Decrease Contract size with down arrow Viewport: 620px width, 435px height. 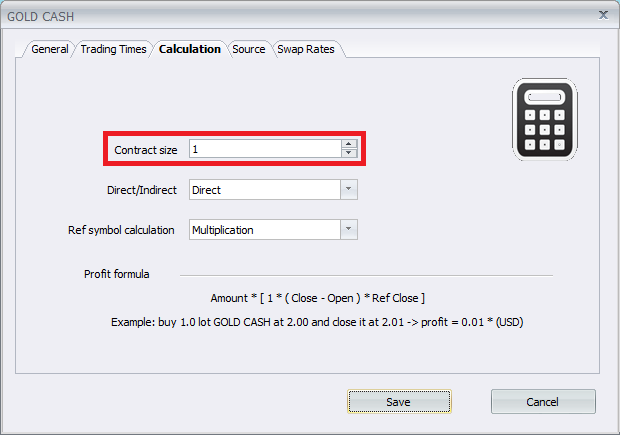click(349, 153)
